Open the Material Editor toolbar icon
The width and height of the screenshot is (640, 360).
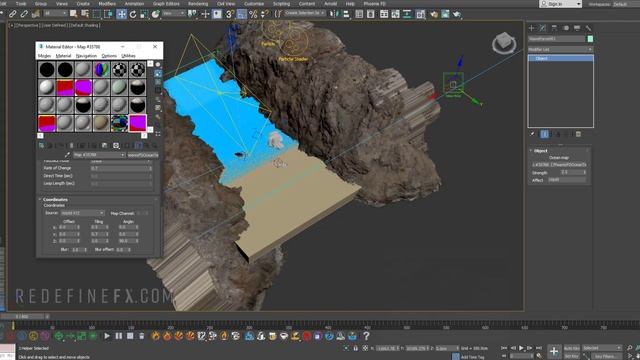coord(420,14)
